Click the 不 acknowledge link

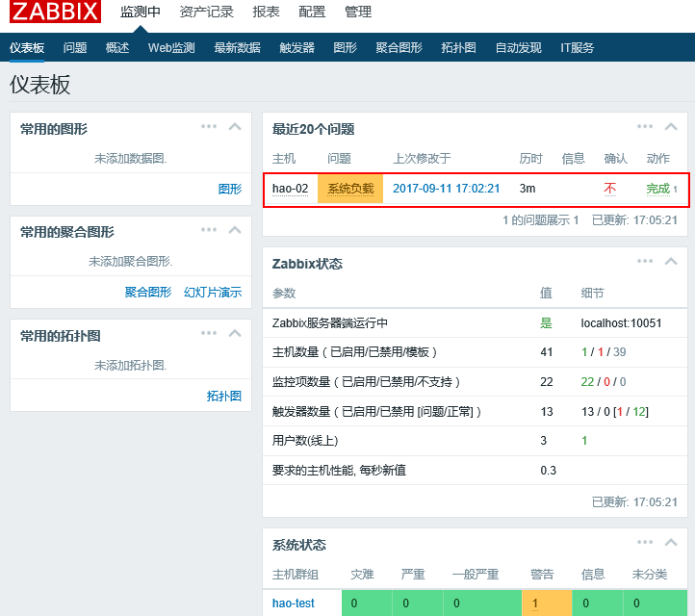[610, 189]
